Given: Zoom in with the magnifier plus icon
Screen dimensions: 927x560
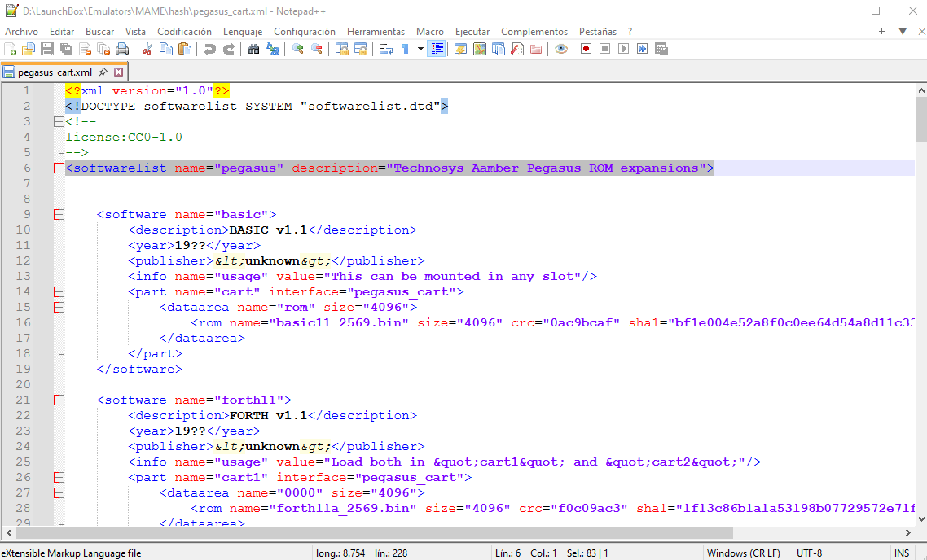Looking at the screenshot, I should click(297, 49).
